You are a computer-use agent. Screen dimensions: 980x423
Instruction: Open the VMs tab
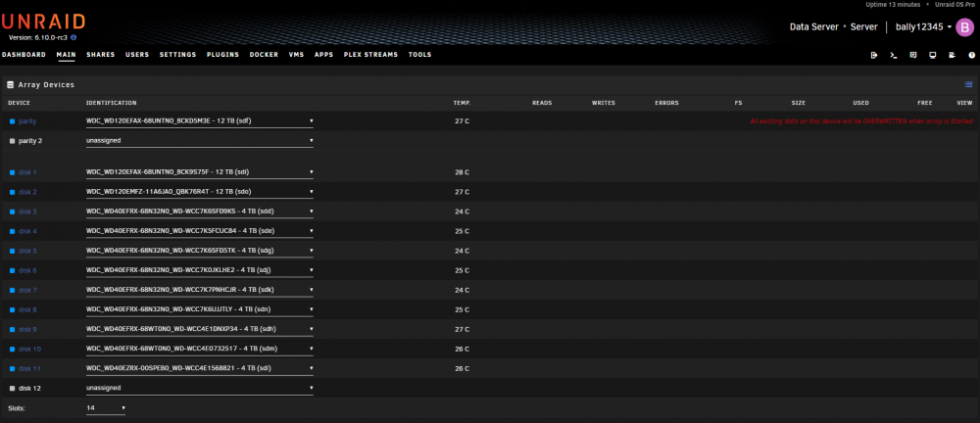pyautogui.click(x=296, y=55)
